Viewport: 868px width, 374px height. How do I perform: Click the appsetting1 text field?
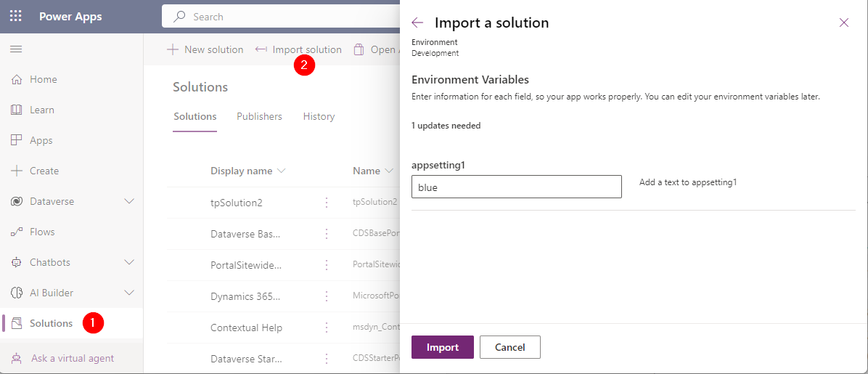click(x=516, y=187)
